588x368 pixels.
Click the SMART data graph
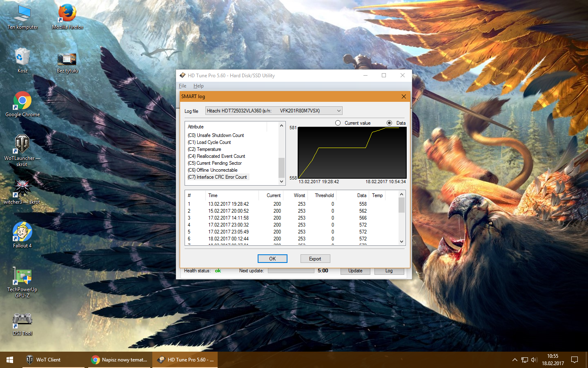352,153
